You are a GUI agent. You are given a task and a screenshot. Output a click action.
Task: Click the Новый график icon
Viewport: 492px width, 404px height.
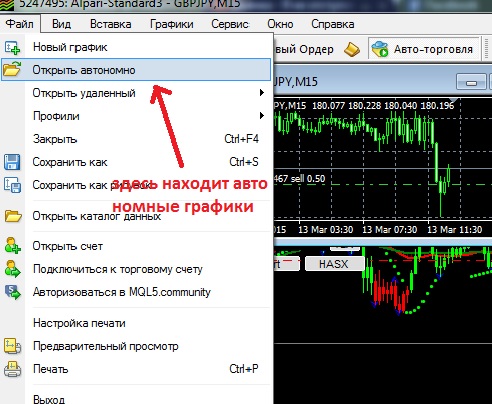(x=12, y=47)
